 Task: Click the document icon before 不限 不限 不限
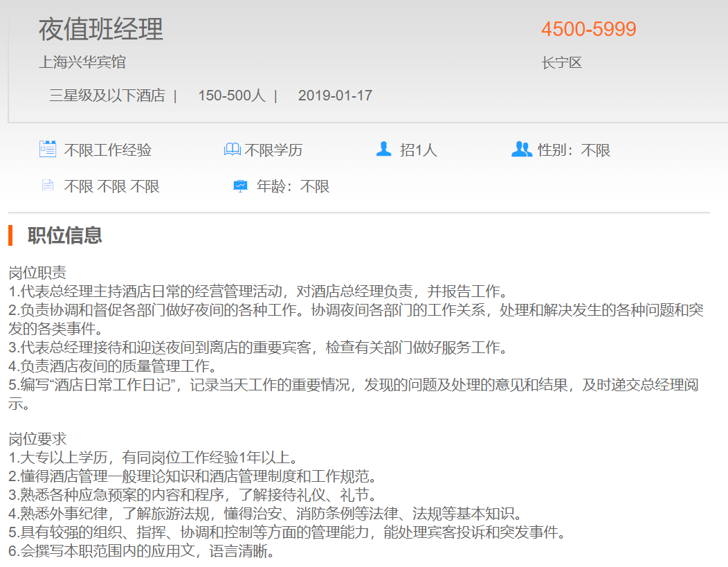(47, 186)
